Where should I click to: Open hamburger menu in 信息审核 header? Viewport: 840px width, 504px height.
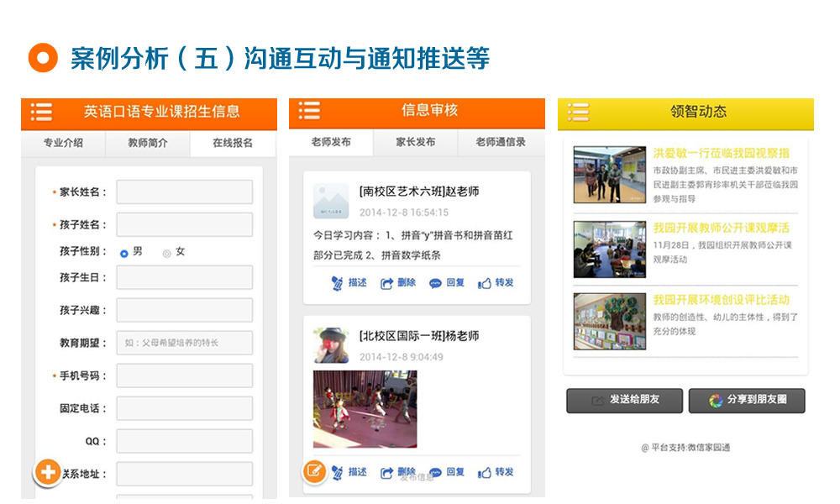[x=309, y=111]
